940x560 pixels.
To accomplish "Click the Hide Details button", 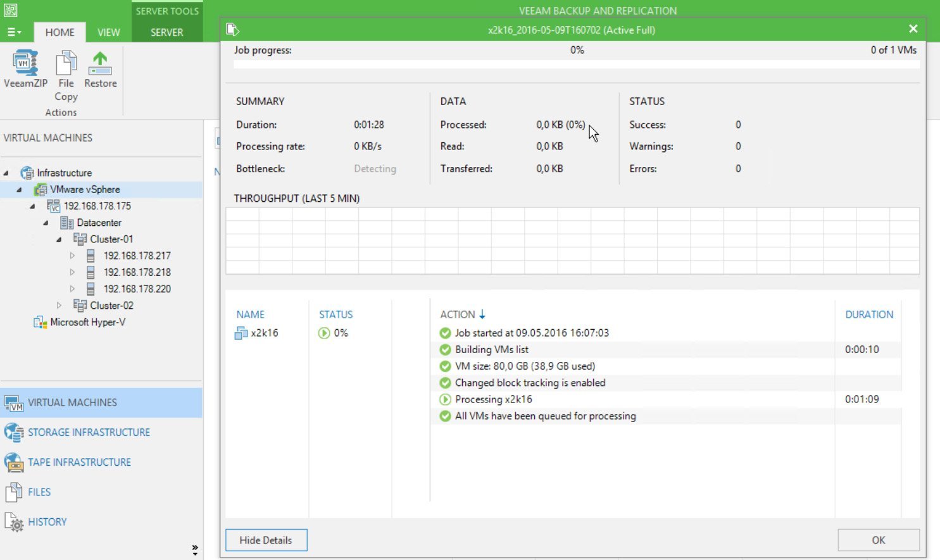I will tap(266, 540).
